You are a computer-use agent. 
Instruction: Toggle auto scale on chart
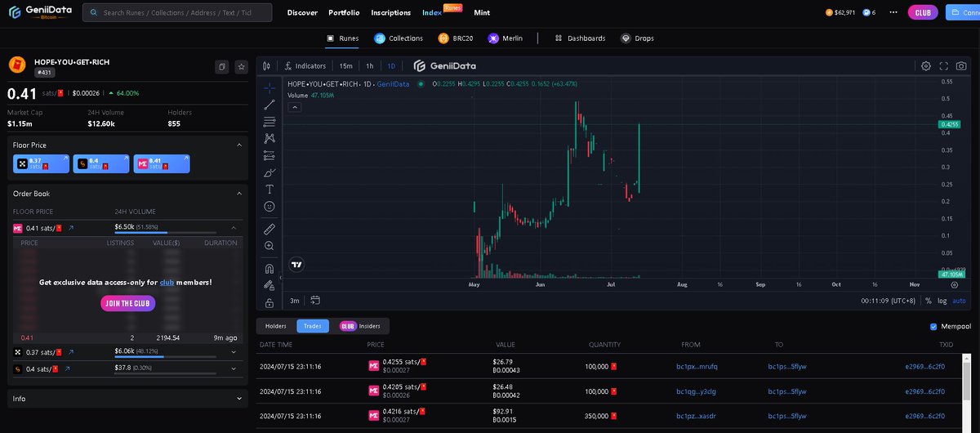coord(959,301)
